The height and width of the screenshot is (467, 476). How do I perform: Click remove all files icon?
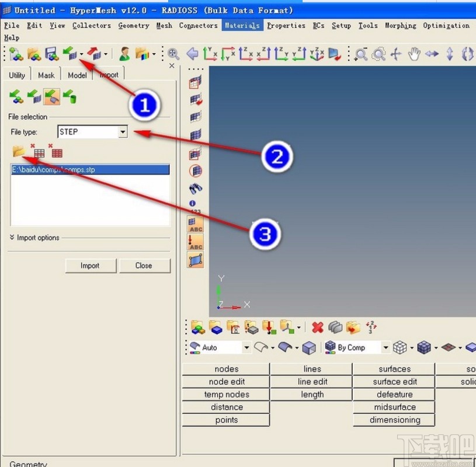tap(55, 151)
